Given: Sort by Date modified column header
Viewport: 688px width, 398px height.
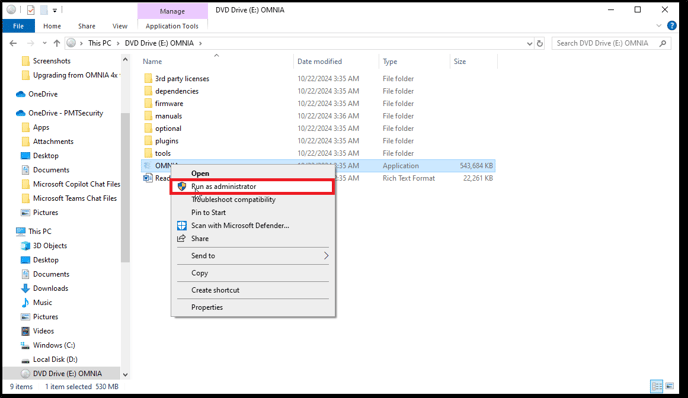Looking at the screenshot, I should 319,61.
